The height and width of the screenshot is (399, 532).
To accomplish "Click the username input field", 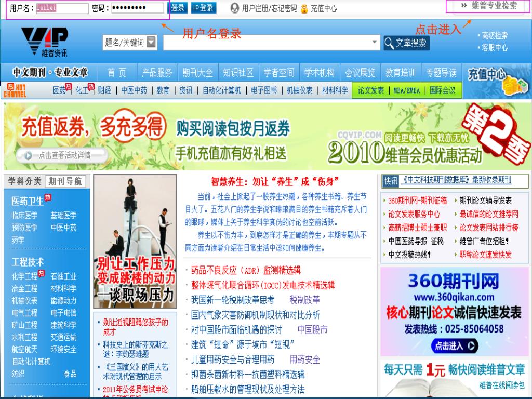I will (x=62, y=8).
